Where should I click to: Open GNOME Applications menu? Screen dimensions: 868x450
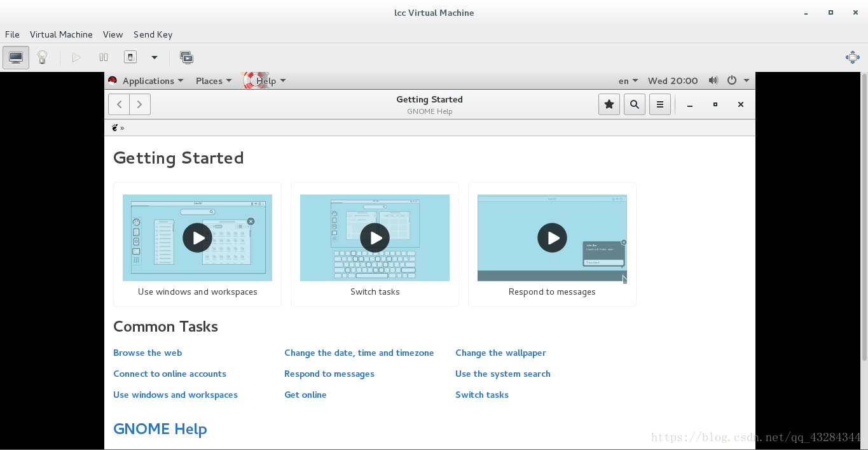click(x=153, y=81)
